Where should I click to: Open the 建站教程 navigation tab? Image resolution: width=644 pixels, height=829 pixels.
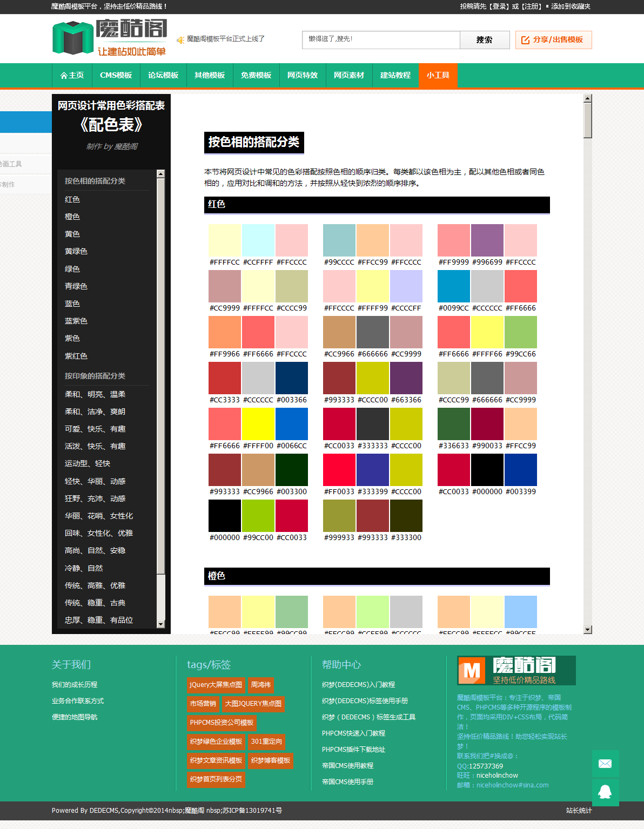[395, 75]
